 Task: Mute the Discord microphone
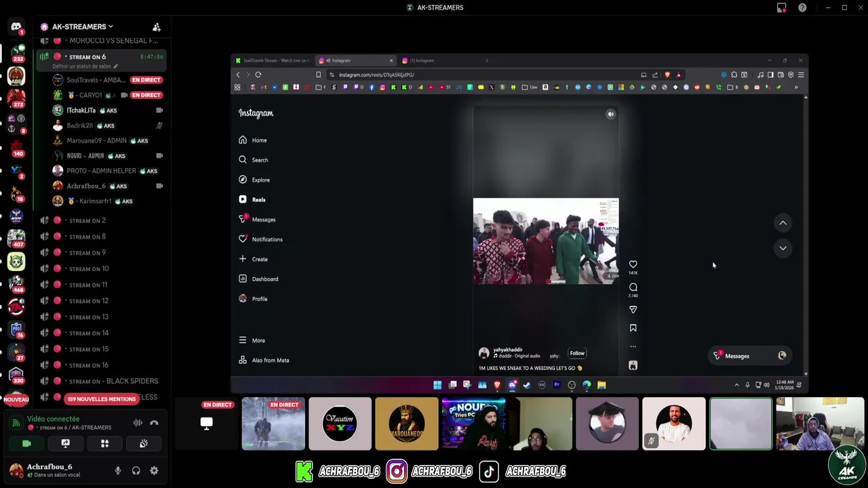(x=118, y=470)
